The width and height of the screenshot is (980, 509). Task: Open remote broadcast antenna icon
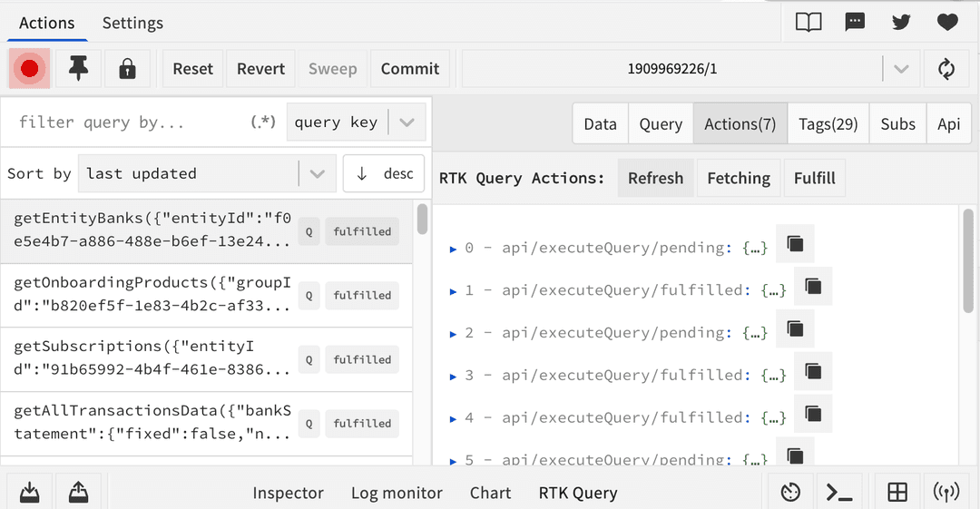[946, 492]
